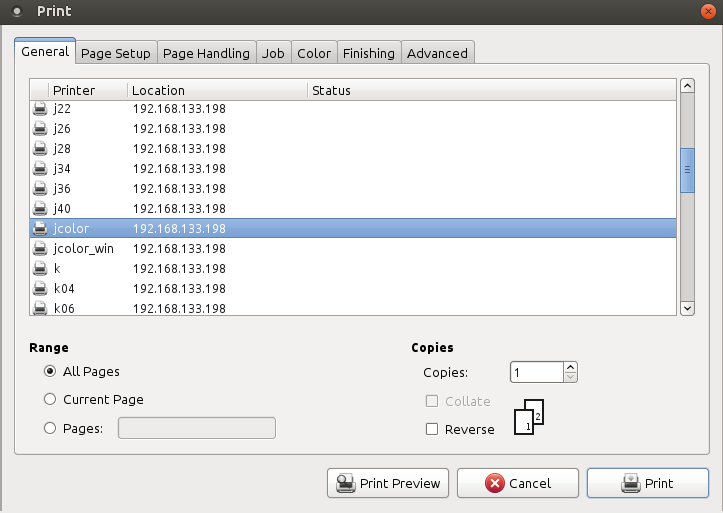Image resolution: width=723 pixels, height=513 pixels.
Task: Click the printer icon beside j22
Action: [40, 109]
